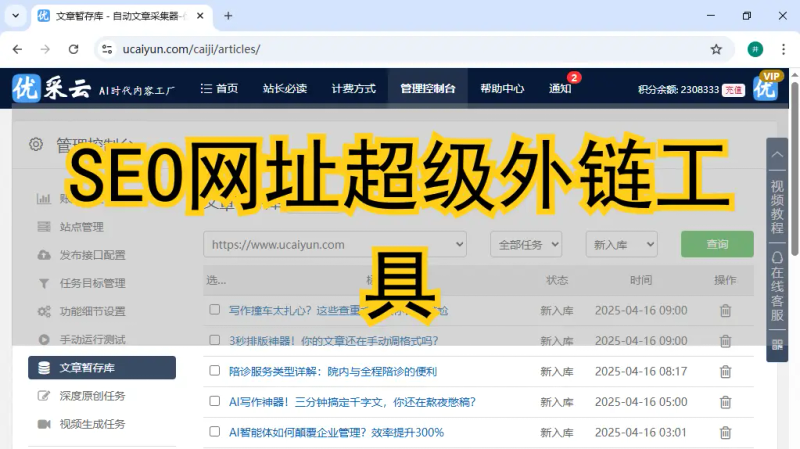Open article AI写作神器！三分钟搞定千字文
Screen dimensions: 800x449
pyautogui.click(x=352, y=402)
